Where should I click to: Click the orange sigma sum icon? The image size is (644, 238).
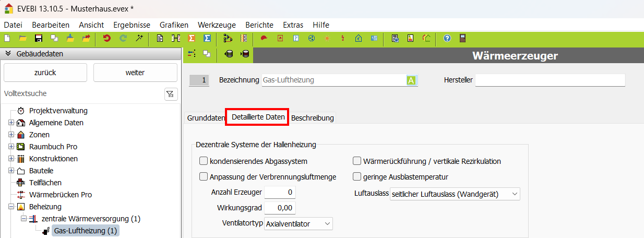(192, 38)
